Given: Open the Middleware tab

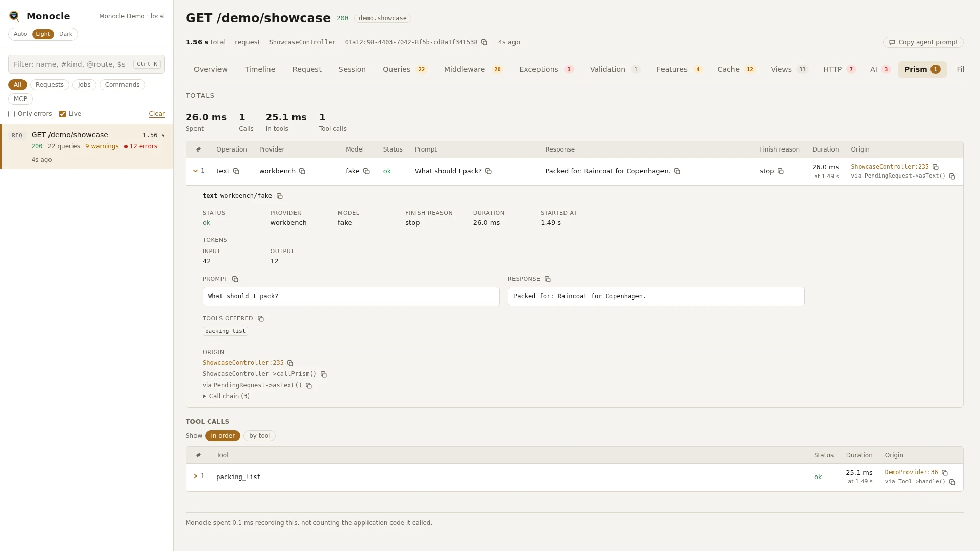Looking at the screenshot, I should (x=473, y=69).
